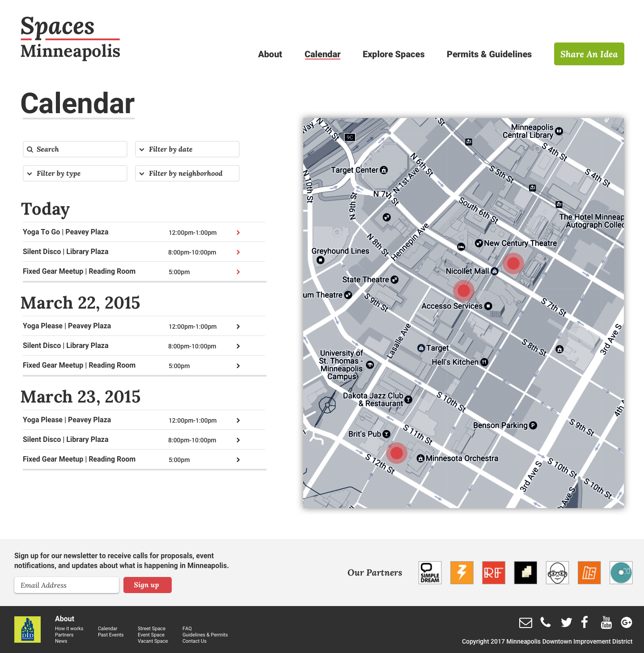Open today's Silent Disco red arrow
The image size is (644, 653).
(238, 252)
